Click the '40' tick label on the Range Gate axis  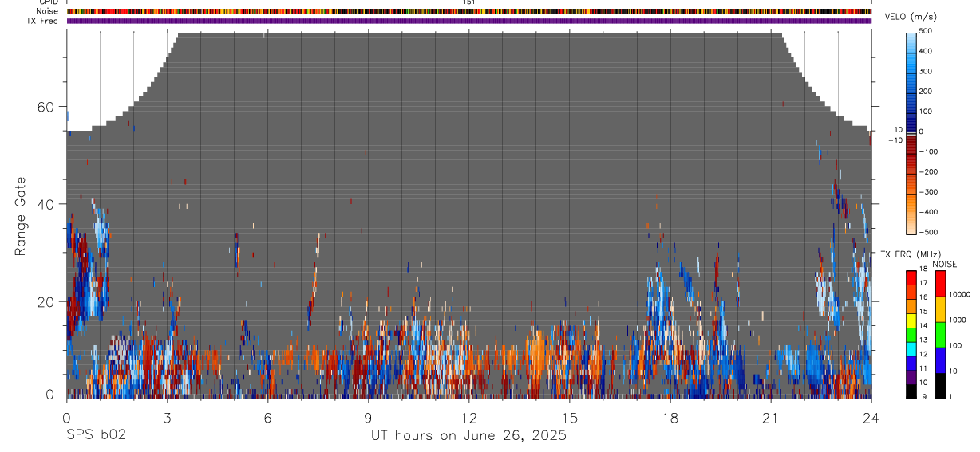point(47,204)
